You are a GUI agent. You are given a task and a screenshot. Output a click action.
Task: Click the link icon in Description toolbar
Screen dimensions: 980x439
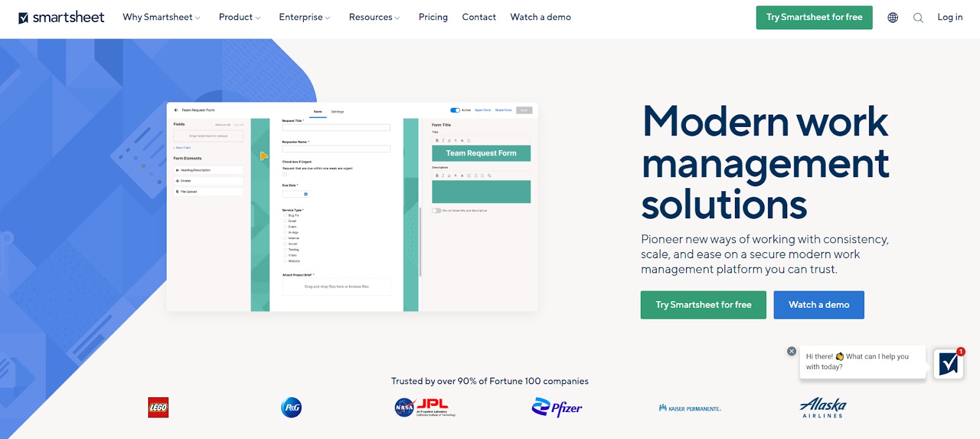(489, 175)
